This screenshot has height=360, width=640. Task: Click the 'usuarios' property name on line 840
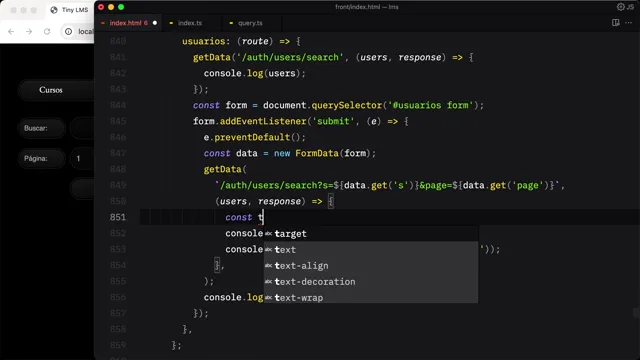pos(203,41)
